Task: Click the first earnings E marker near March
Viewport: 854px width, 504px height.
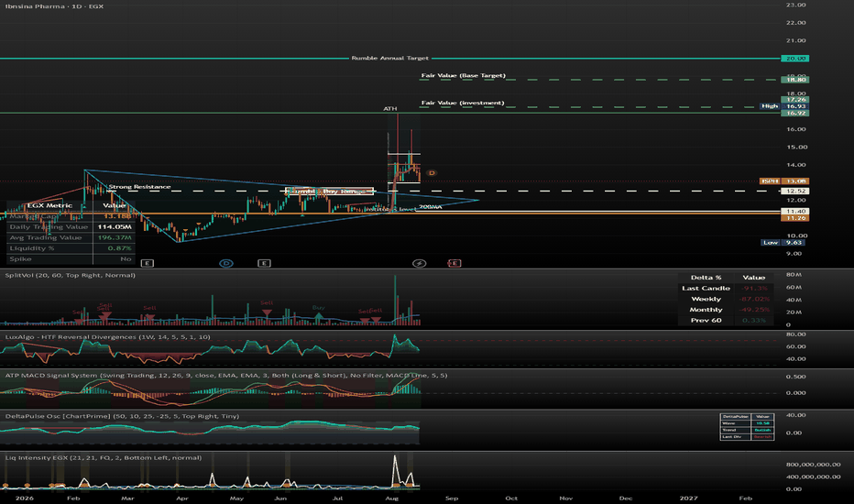Action: pos(147,263)
